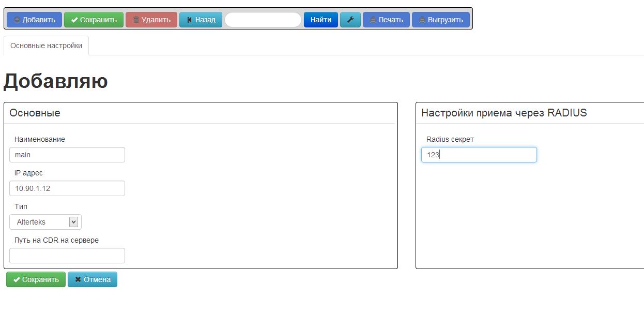Click the Наименование field containing main
The width and height of the screenshot is (644, 312).
(67, 155)
